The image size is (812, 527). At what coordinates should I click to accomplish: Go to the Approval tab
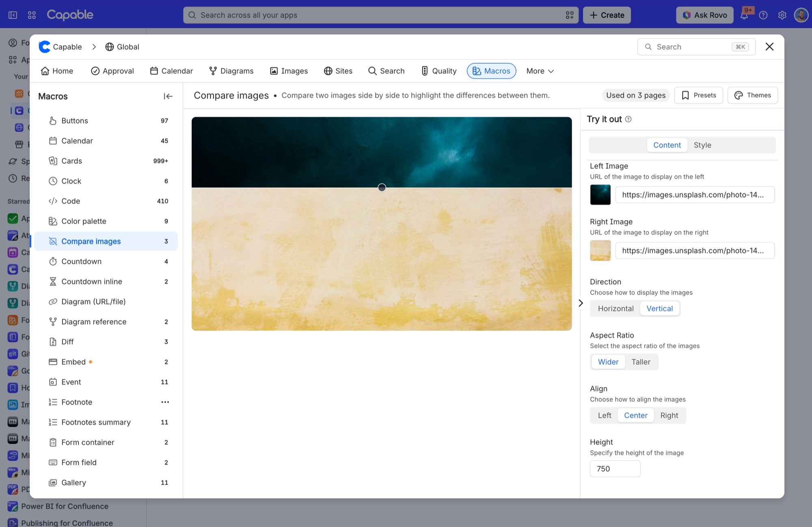point(112,71)
